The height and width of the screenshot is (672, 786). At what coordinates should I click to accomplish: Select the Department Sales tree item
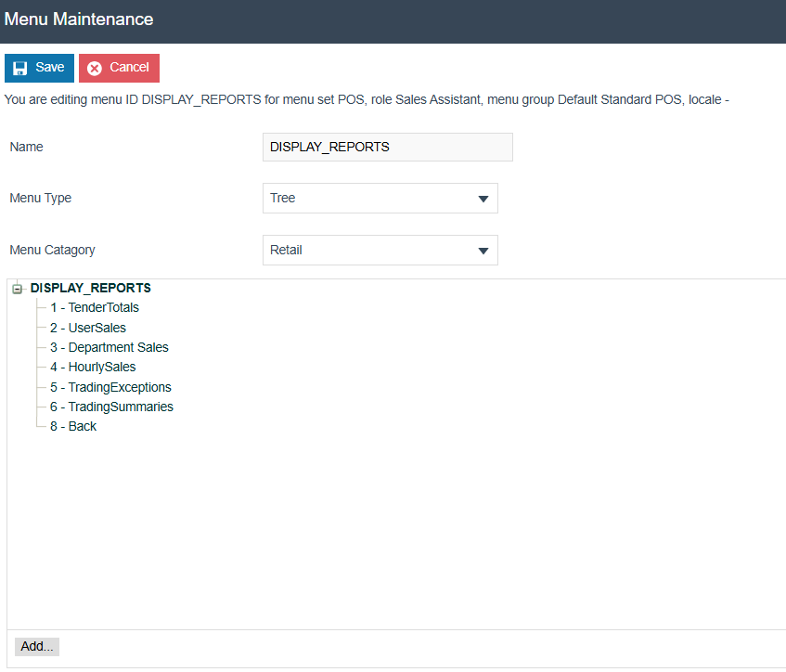(109, 347)
